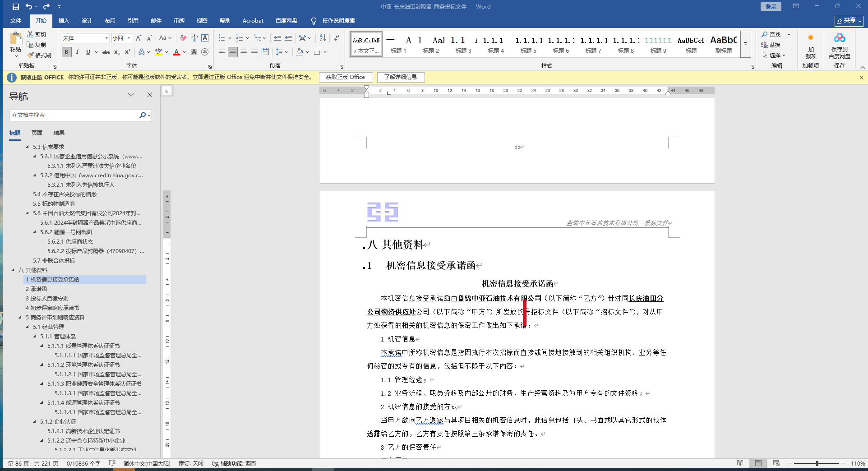Click the document search input field
Viewport: 868px width, 471px height.
(x=74, y=115)
